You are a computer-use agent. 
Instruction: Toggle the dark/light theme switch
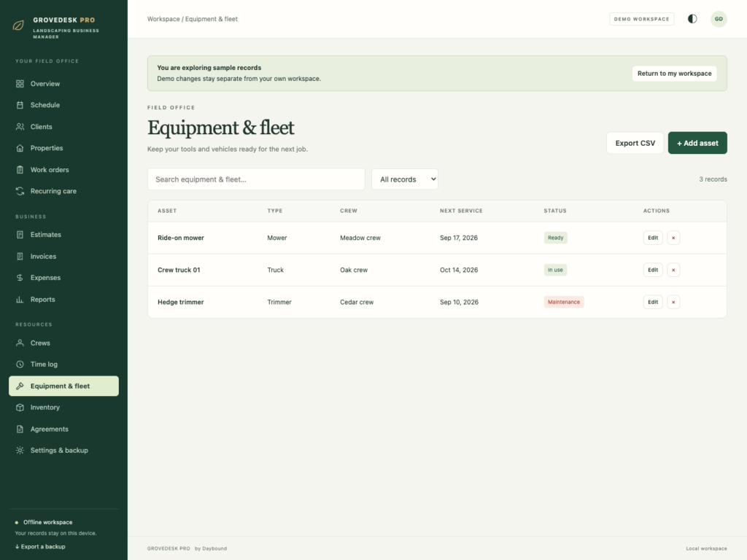click(x=692, y=19)
